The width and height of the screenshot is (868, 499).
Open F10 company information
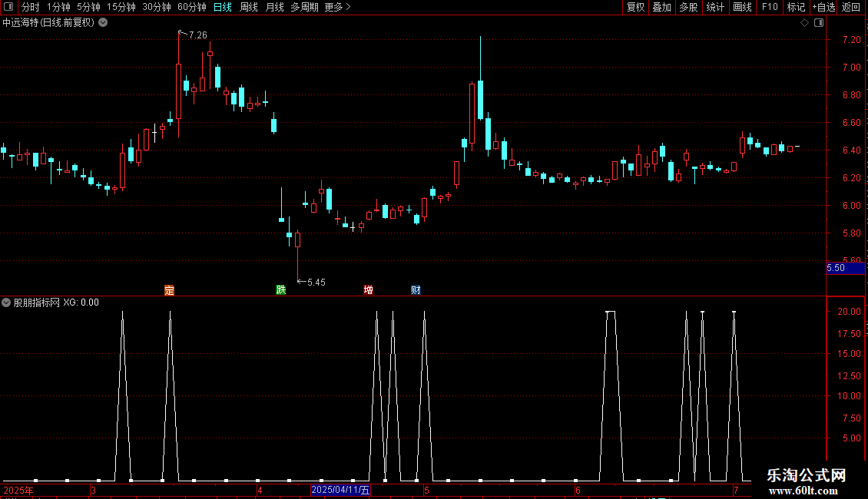[x=770, y=7]
